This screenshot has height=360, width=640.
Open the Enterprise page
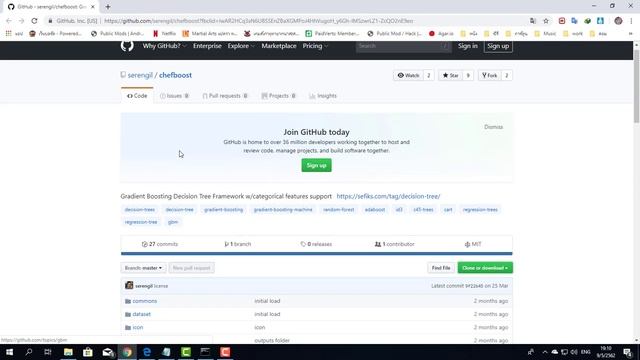click(207, 46)
